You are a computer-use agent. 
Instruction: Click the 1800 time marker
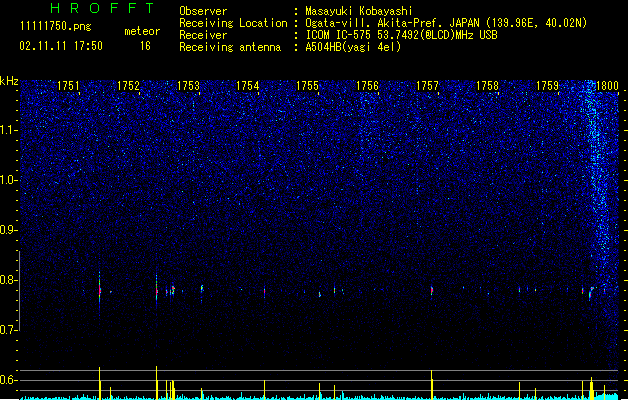[607, 86]
